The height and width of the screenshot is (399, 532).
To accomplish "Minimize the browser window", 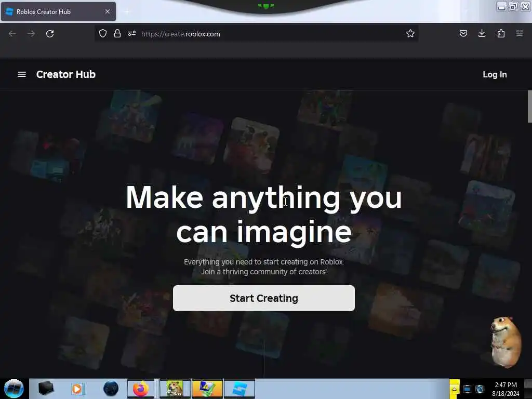I will click(501, 6).
